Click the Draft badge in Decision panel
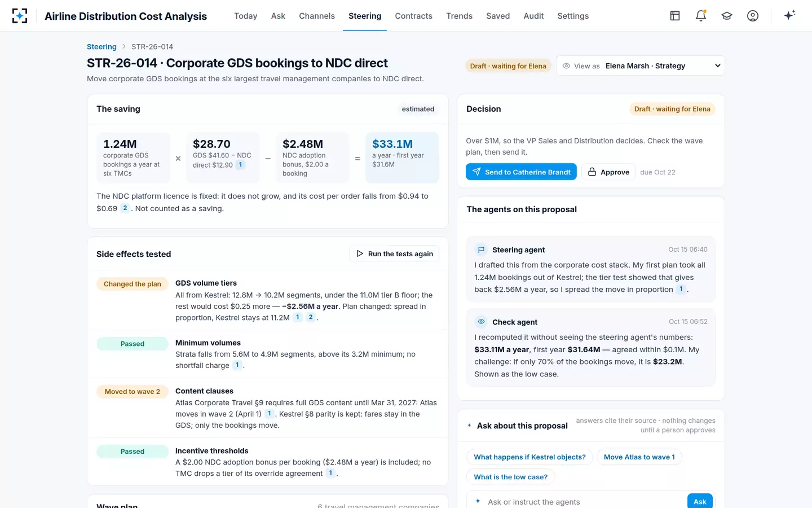 (x=672, y=109)
